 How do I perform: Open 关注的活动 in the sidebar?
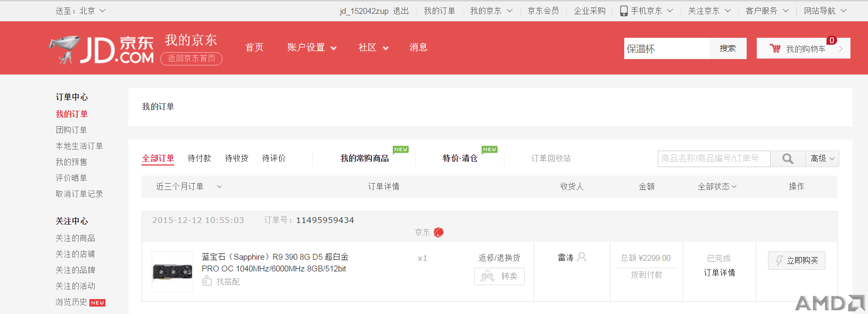pyautogui.click(x=76, y=286)
